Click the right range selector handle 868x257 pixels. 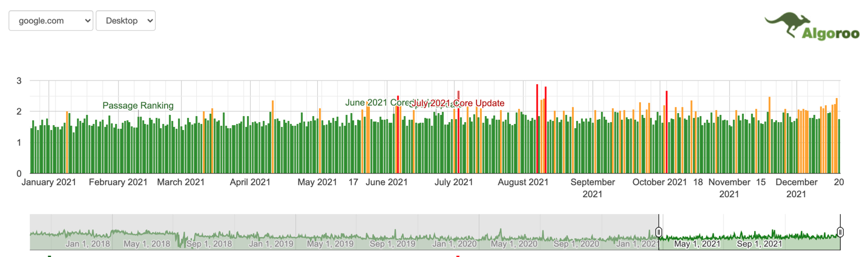coord(840,232)
